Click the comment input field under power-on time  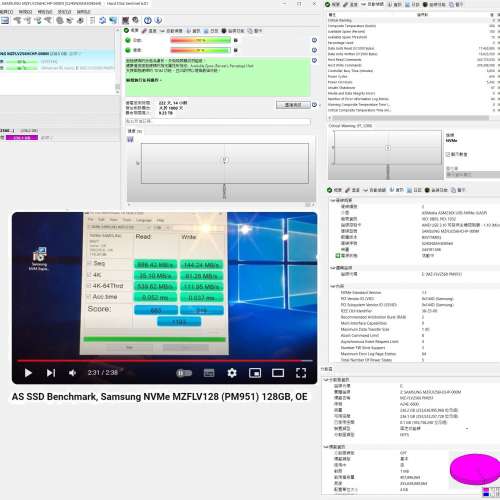coord(218,122)
